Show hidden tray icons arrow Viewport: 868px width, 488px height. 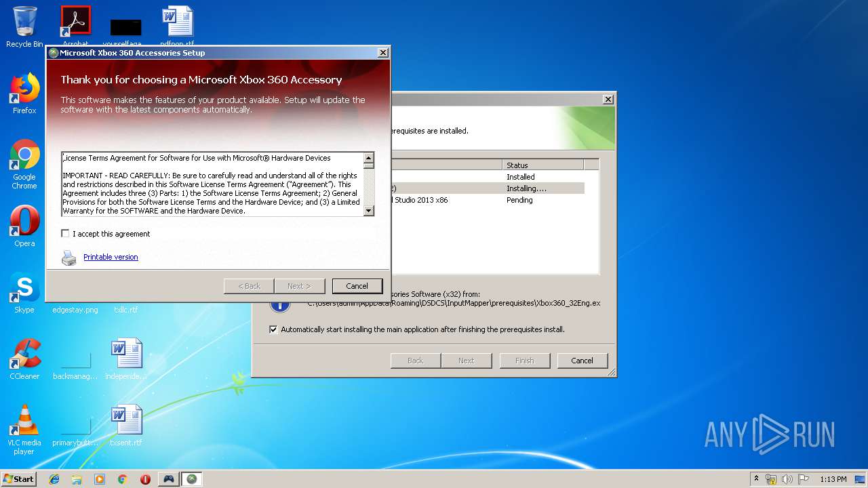[756, 479]
